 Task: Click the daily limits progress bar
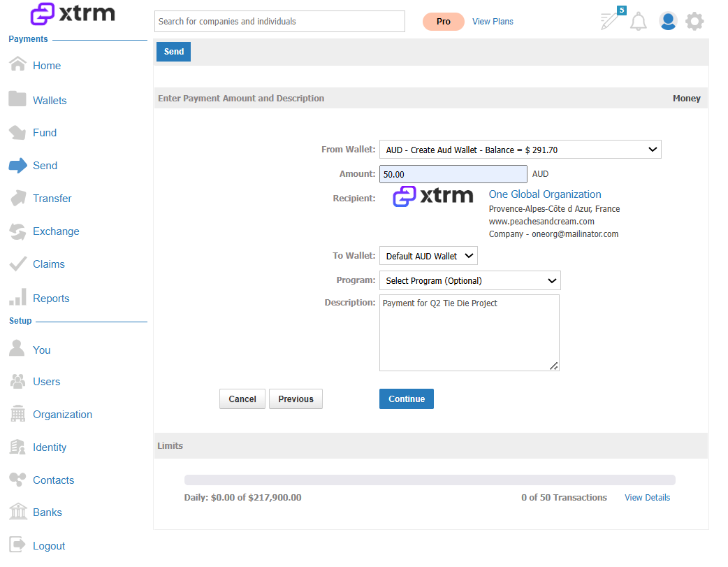[x=430, y=480]
